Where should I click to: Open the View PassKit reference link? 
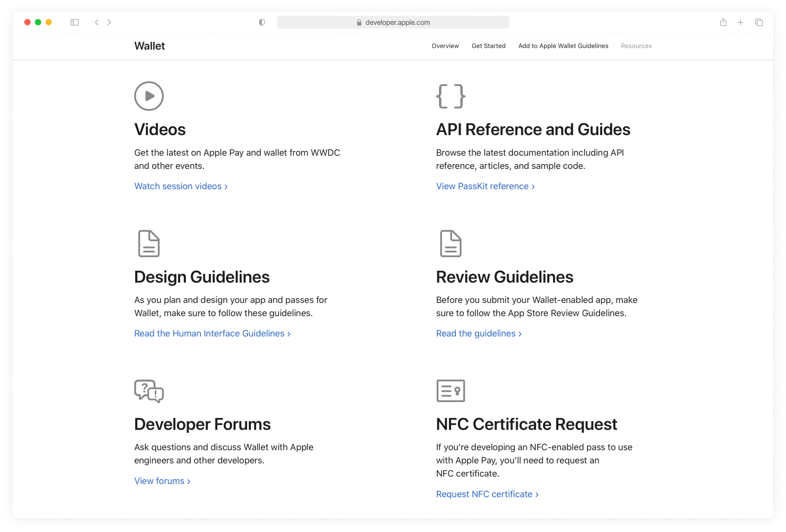[485, 186]
